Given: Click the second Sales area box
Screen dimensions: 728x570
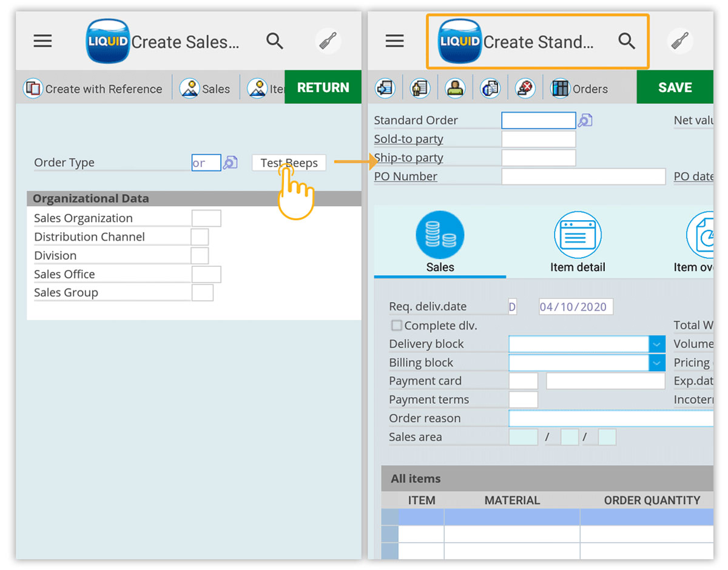Looking at the screenshot, I should 570,437.
